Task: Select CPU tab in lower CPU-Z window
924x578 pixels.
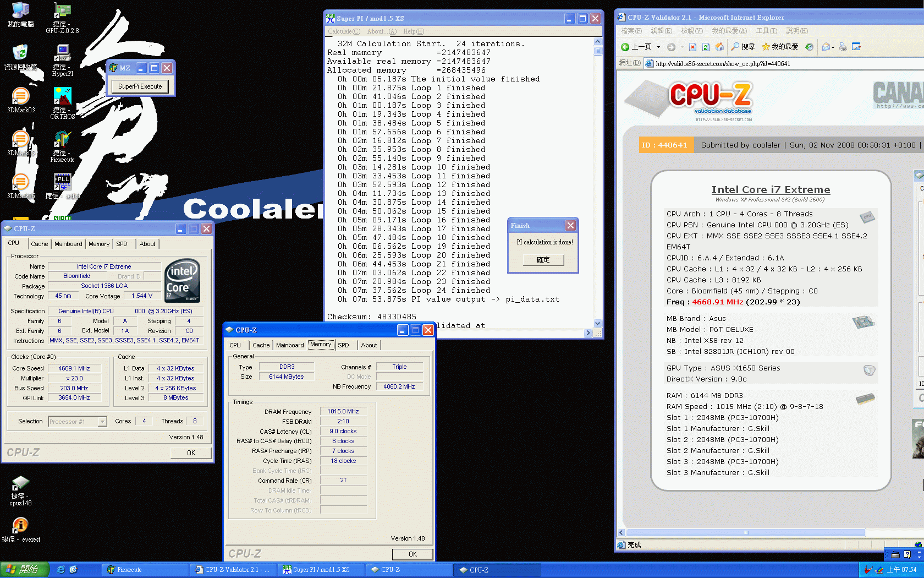Action: (235, 345)
